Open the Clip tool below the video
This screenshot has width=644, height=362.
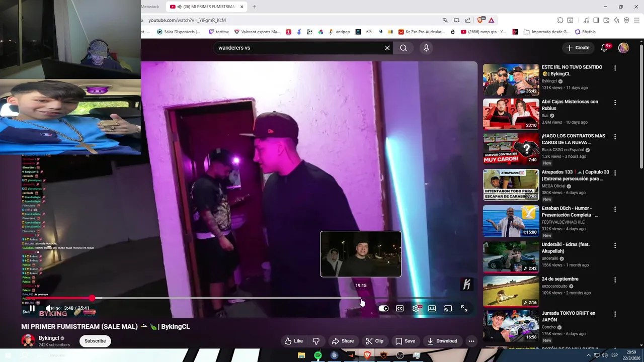pyautogui.click(x=374, y=341)
